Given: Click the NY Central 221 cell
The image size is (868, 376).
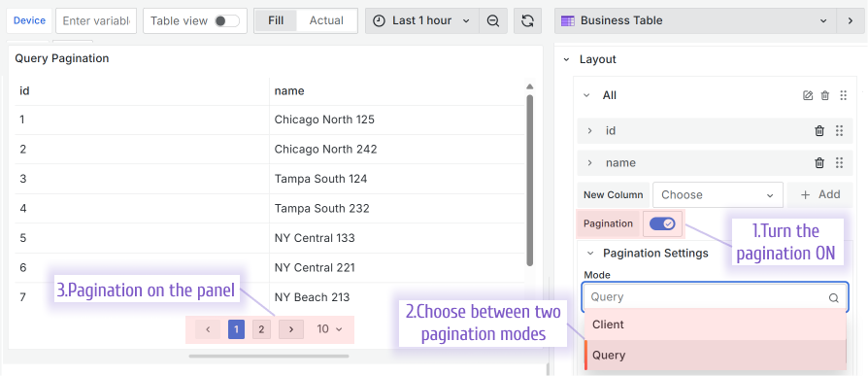Looking at the screenshot, I should (397, 268).
